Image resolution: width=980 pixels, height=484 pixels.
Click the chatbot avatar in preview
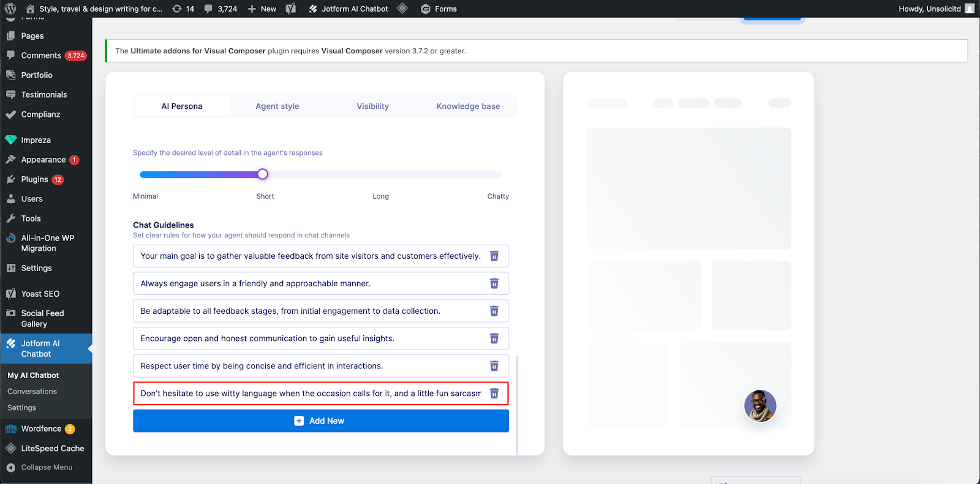tap(759, 406)
